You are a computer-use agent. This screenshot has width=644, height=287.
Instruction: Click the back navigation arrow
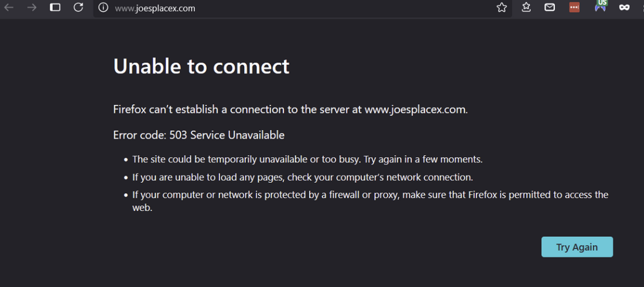point(9,8)
